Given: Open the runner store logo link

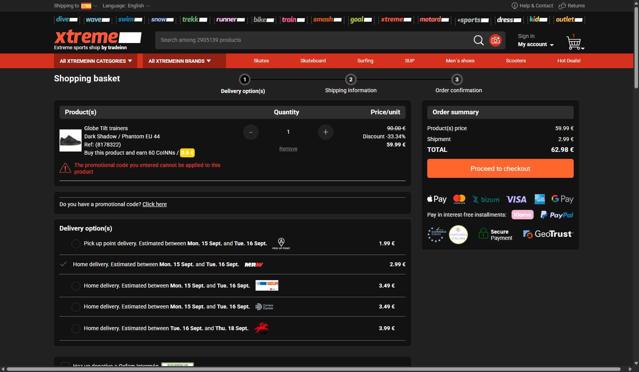Looking at the screenshot, I should click(x=230, y=19).
